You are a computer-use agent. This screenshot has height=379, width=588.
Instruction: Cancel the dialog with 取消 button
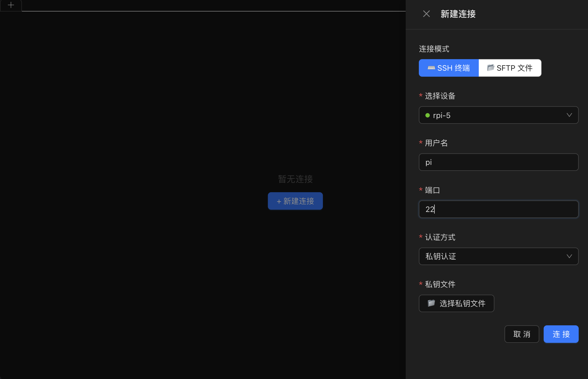click(521, 334)
